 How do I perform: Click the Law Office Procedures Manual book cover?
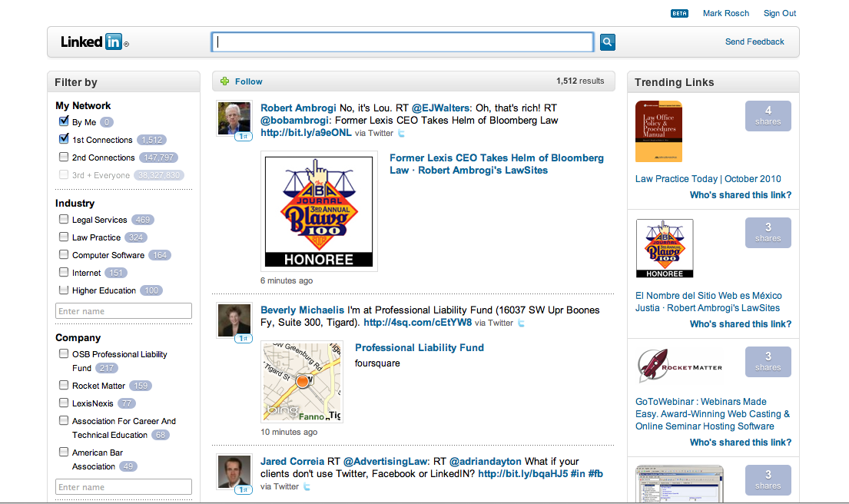tap(658, 131)
